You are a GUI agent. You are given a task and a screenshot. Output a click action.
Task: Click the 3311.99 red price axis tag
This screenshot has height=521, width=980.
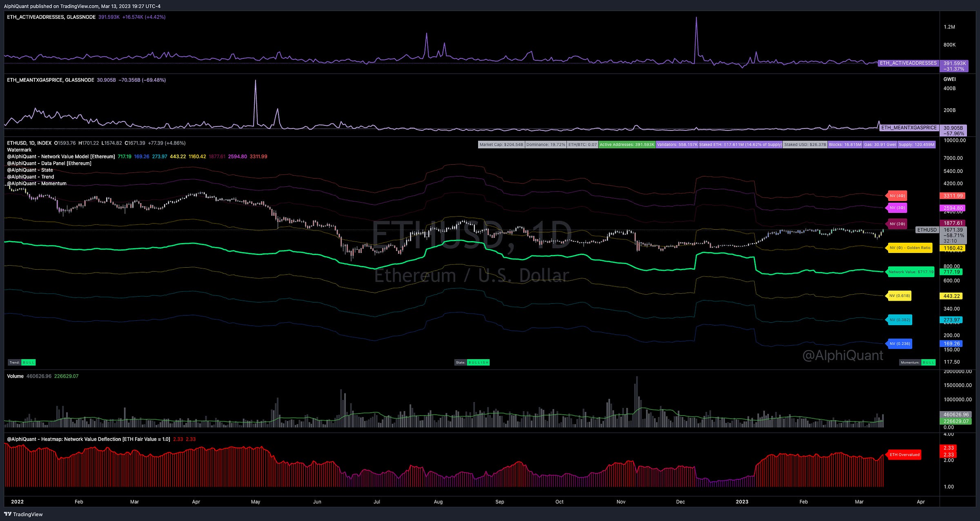953,196
